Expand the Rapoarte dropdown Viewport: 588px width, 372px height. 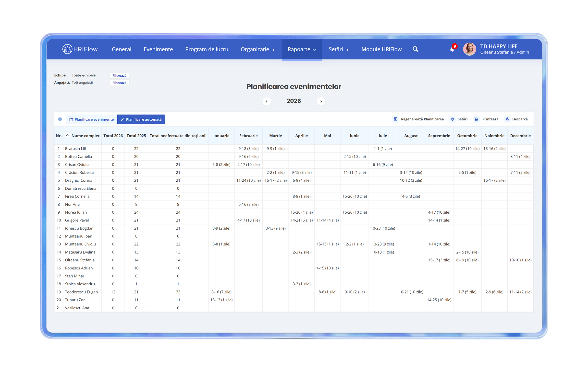(x=302, y=49)
